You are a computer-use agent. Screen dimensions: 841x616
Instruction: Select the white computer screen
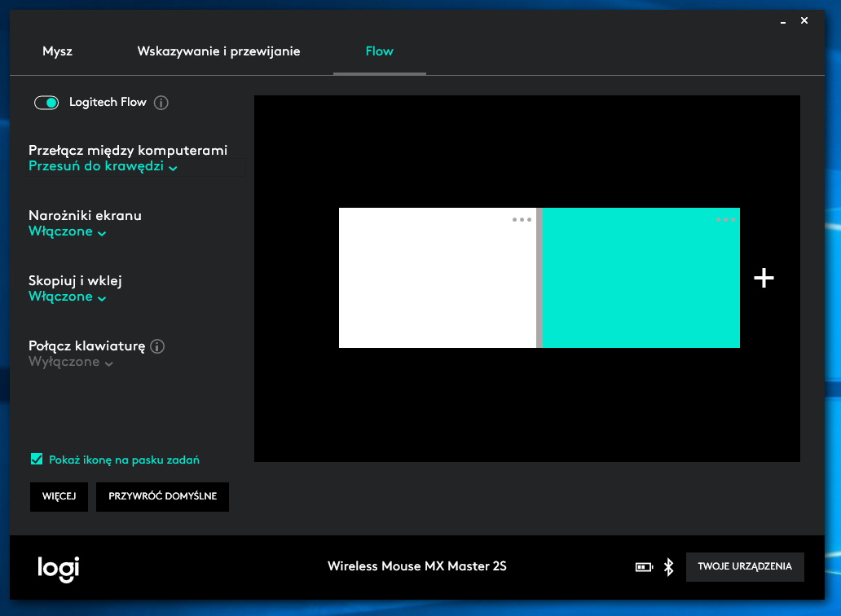coord(438,278)
